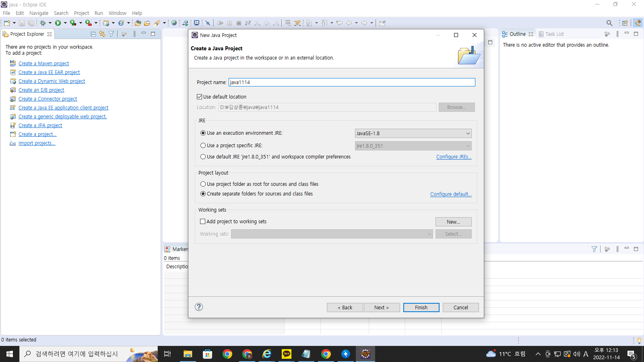Click the tip light bulb in status bar
The height and width of the screenshot is (362, 644).
pyautogui.click(x=639, y=341)
